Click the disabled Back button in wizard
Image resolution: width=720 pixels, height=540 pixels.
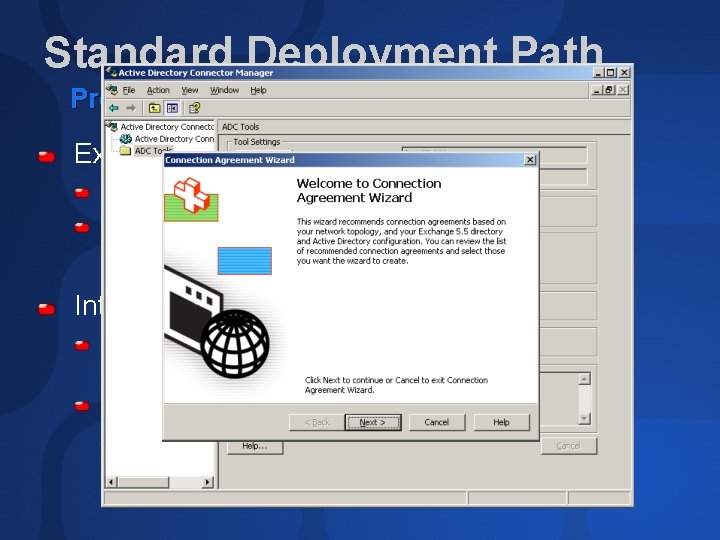(317, 422)
